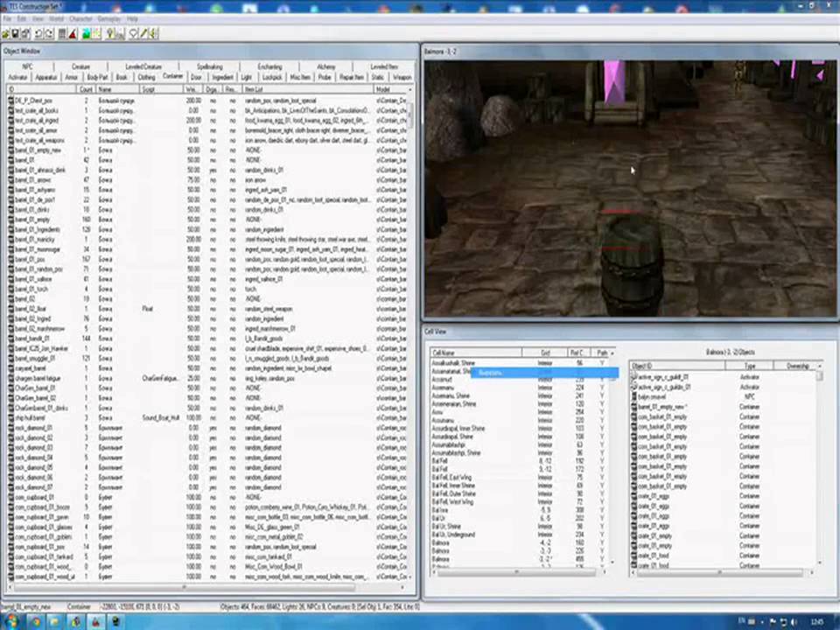The image size is (840, 630).
Task: Select 'rock_diamond_01' row in Object Window
Action: [x=207, y=428]
